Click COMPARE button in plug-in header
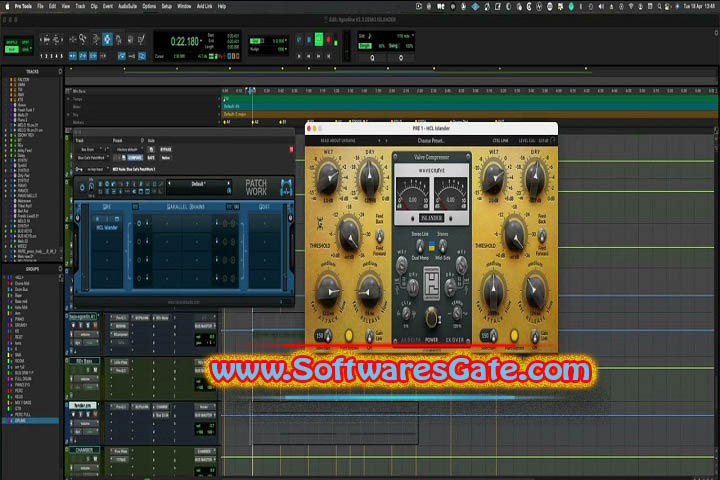 135,158
